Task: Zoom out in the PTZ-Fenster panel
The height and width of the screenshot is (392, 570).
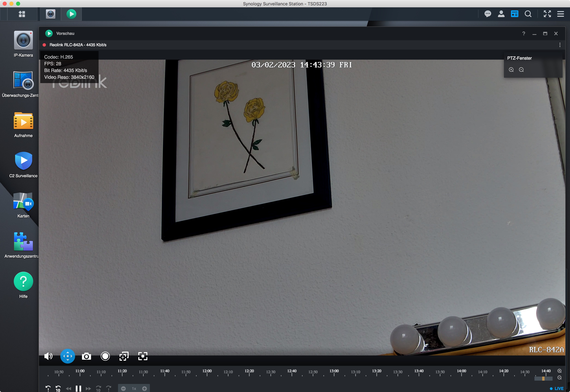Action: 521,70
